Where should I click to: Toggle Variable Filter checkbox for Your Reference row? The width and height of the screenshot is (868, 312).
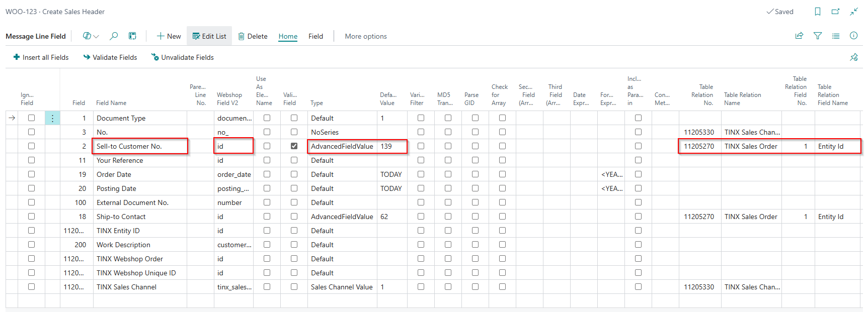click(421, 160)
